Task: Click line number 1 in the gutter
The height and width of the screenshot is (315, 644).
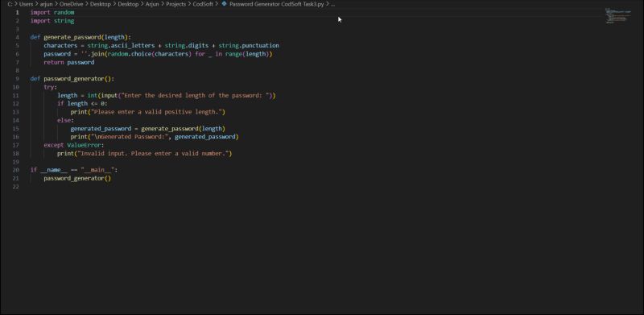Action: (17, 12)
